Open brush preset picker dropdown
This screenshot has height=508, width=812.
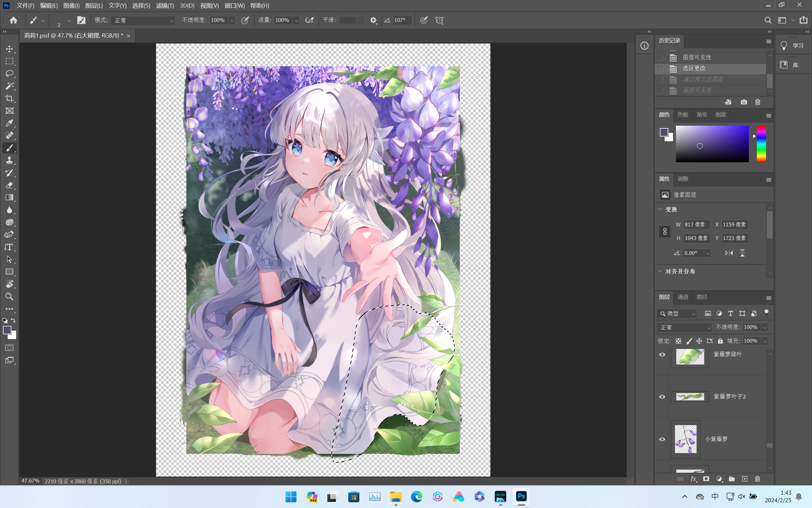(69, 20)
